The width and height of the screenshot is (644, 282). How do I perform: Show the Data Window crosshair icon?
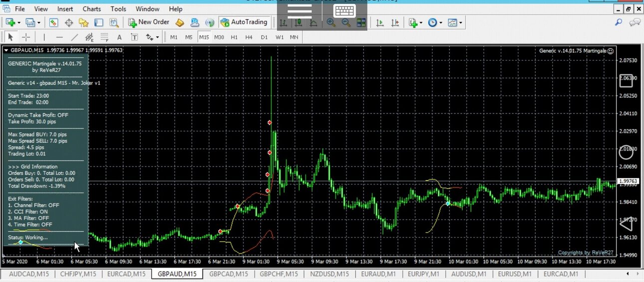pyautogui.click(x=69, y=22)
